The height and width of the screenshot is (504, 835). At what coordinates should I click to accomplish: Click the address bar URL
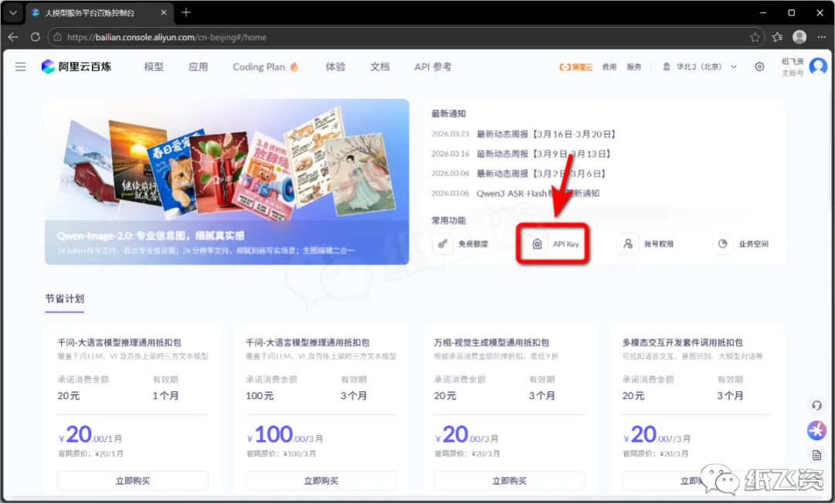pyautogui.click(x=167, y=37)
